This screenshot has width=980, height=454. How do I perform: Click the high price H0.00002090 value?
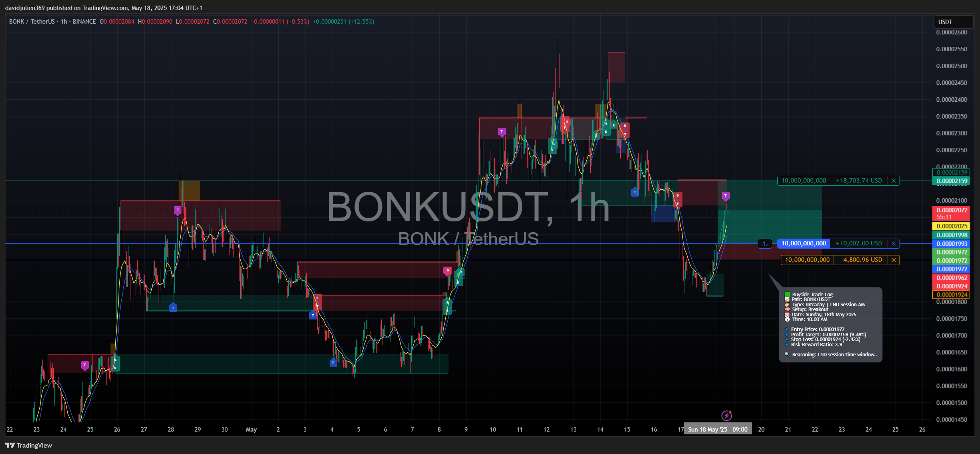pyautogui.click(x=155, y=22)
